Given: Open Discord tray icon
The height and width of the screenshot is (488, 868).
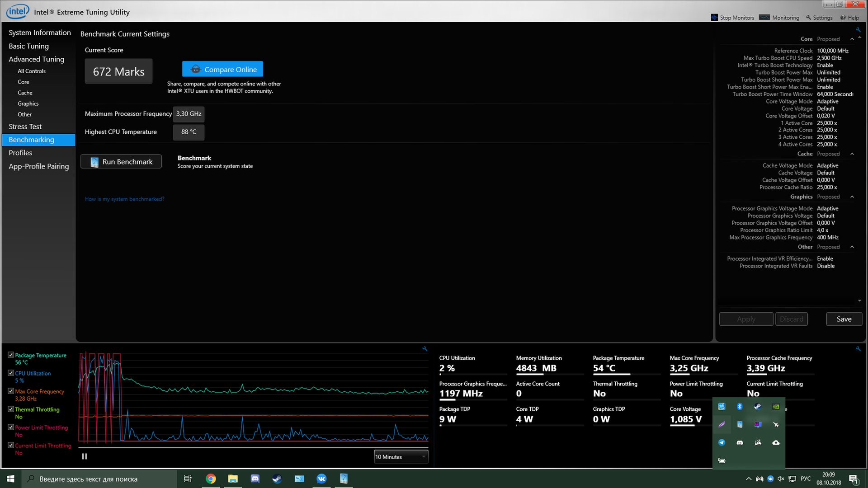Looking at the screenshot, I should [x=740, y=443].
